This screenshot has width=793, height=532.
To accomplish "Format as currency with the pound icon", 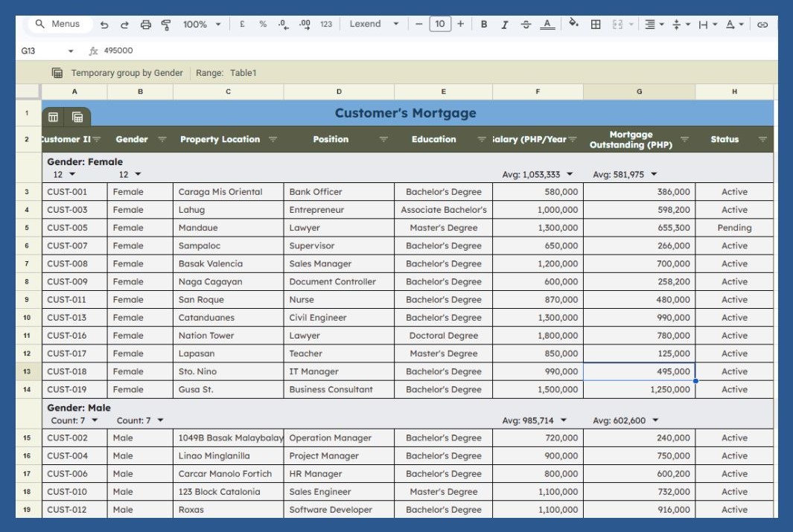I will click(x=242, y=25).
